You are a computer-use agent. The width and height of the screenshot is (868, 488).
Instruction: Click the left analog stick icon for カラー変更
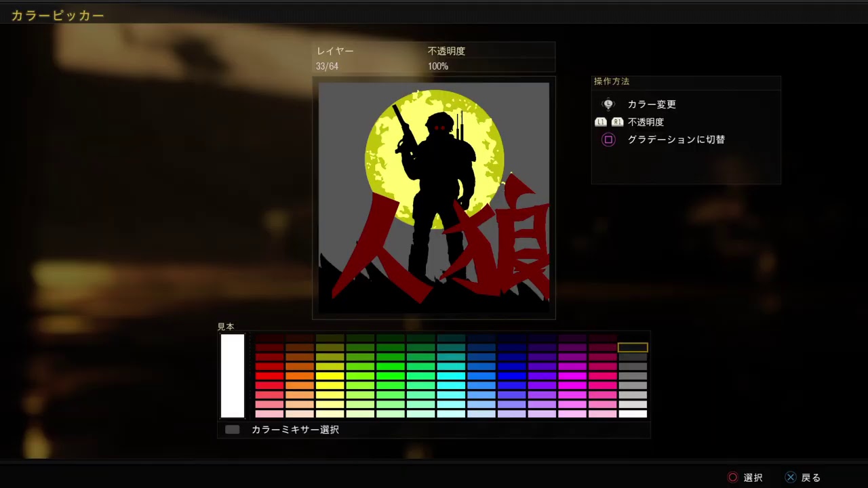tap(608, 104)
